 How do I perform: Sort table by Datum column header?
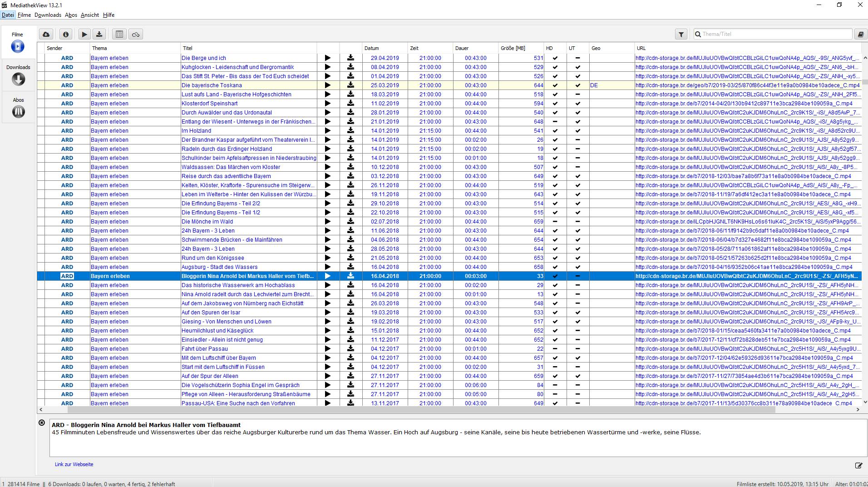click(385, 48)
